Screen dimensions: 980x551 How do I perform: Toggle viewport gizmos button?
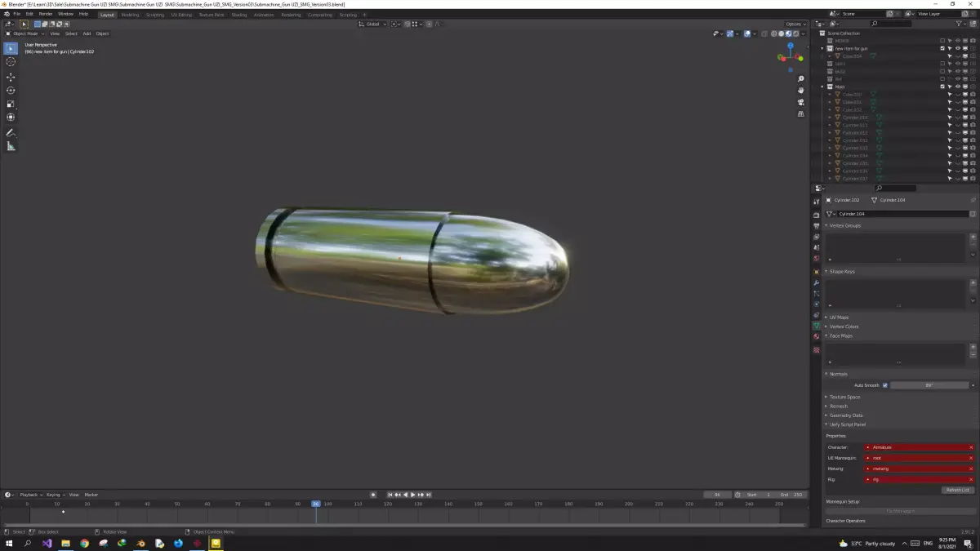tap(730, 34)
